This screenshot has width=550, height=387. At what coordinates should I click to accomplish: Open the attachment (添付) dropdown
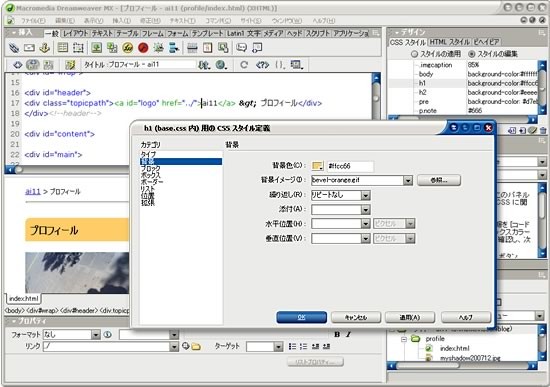click(365, 210)
